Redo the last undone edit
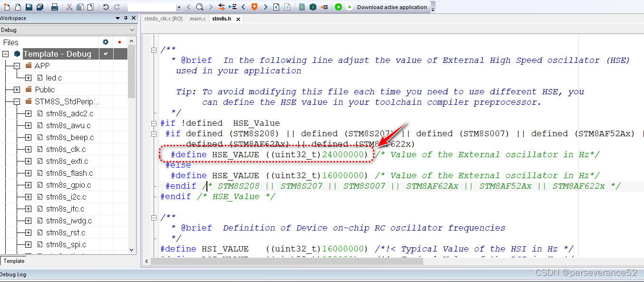 pyautogui.click(x=117, y=7)
